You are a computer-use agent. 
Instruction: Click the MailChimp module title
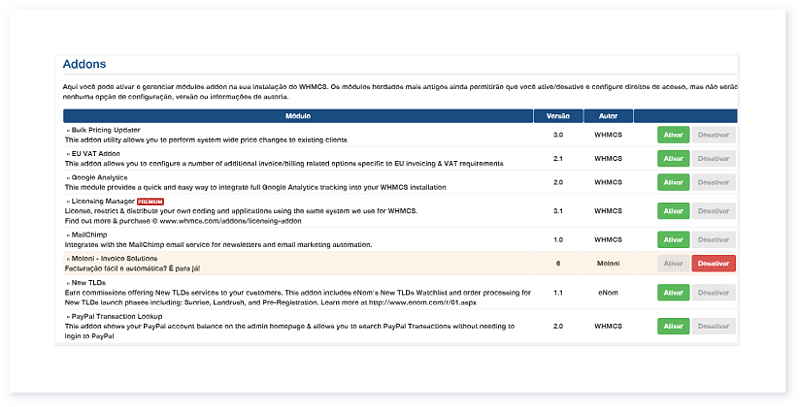(x=89, y=235)
